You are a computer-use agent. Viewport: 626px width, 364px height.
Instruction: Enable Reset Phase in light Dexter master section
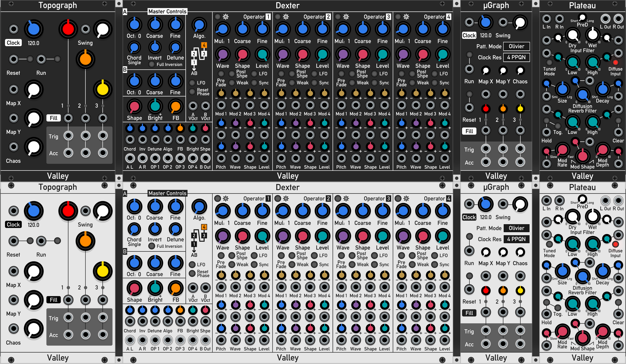pyautogui.click(x=192, y=273)
